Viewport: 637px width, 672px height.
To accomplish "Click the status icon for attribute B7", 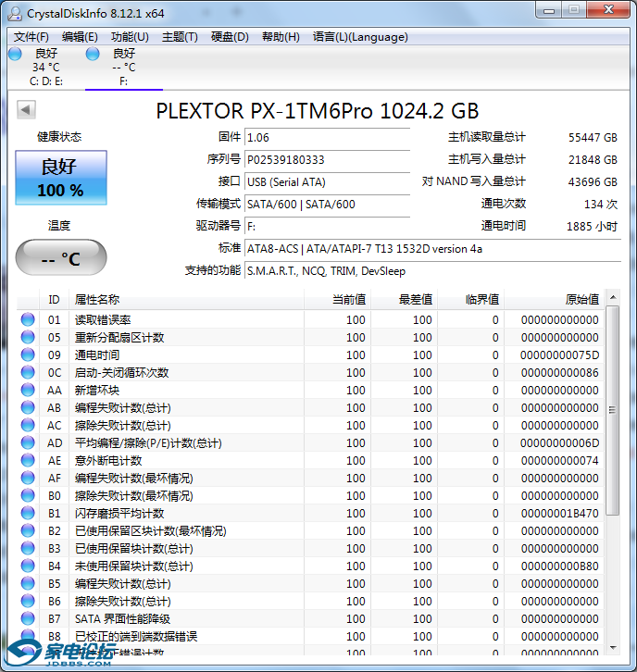I will [x=28, y=618].
